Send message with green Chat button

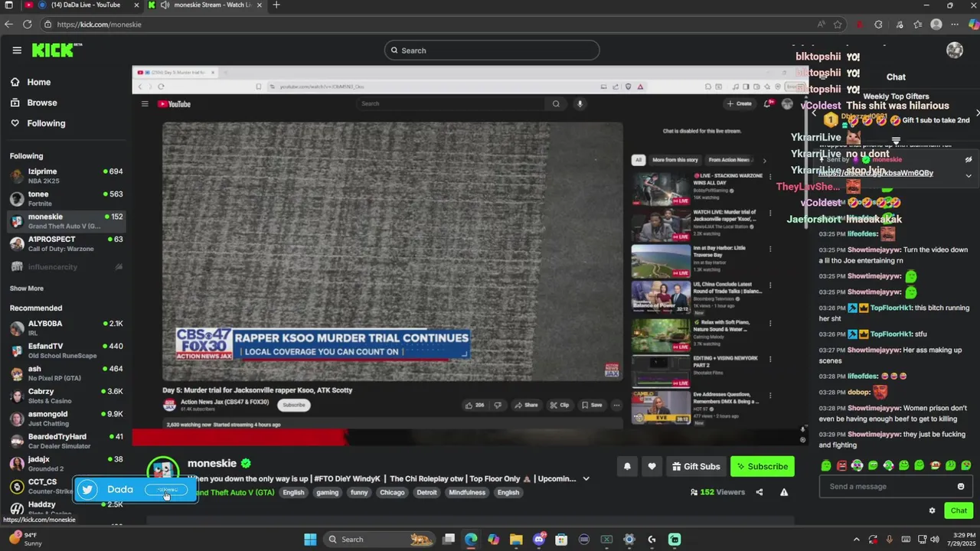pos(959,510)
